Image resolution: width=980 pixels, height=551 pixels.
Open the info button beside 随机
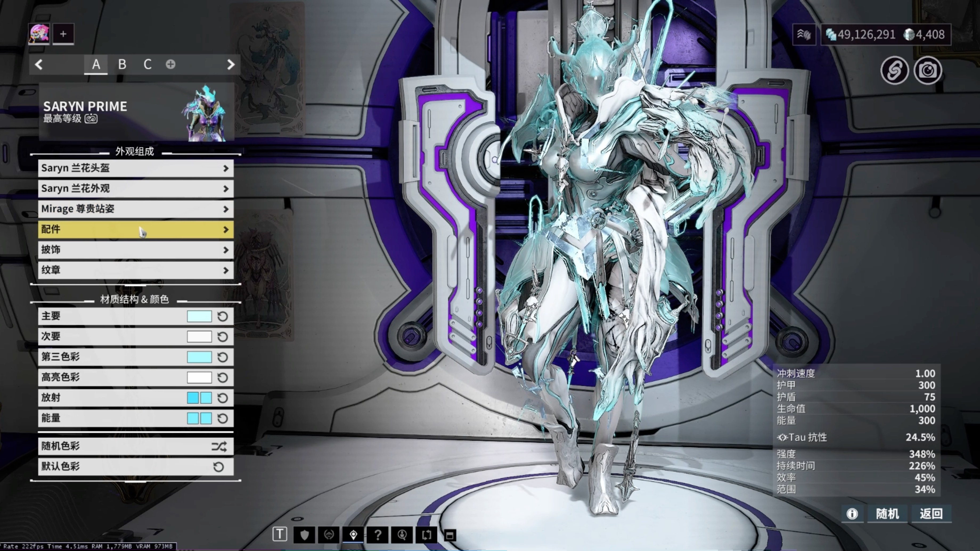[852, 514]
